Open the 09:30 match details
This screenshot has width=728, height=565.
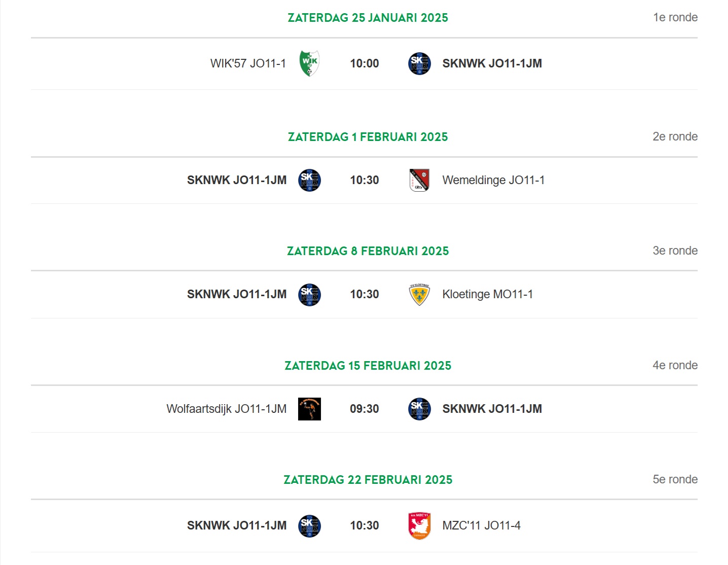[365, 409]
